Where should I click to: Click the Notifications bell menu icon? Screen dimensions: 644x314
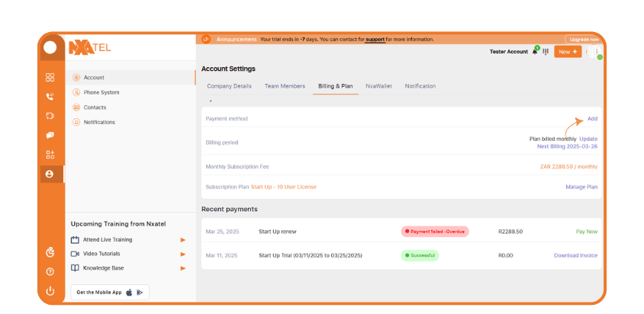[76, 122]
